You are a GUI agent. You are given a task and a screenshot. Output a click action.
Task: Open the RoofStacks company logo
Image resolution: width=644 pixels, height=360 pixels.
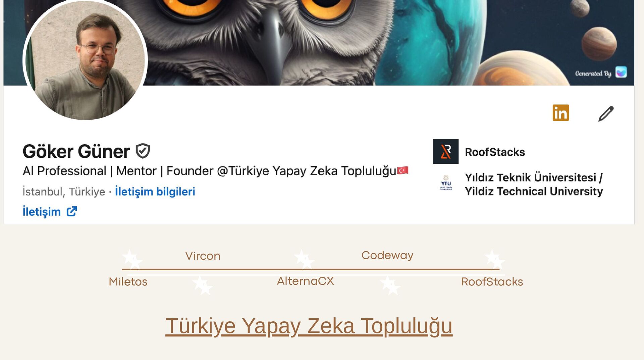tap(446, 151)
